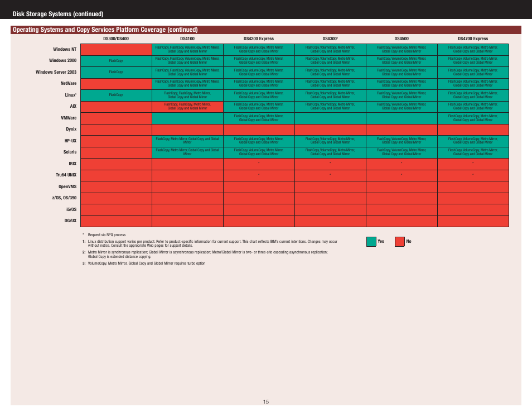
Task: Click the Linux row label
Action: pyautogui.click(x=71, y=95)
